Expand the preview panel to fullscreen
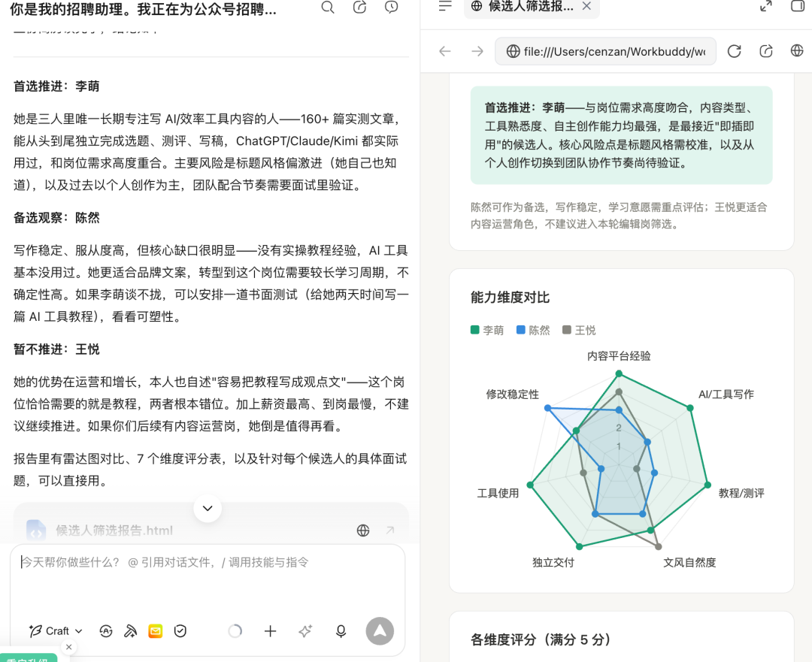Screen dimensions: 812x662 coord(766,6)
